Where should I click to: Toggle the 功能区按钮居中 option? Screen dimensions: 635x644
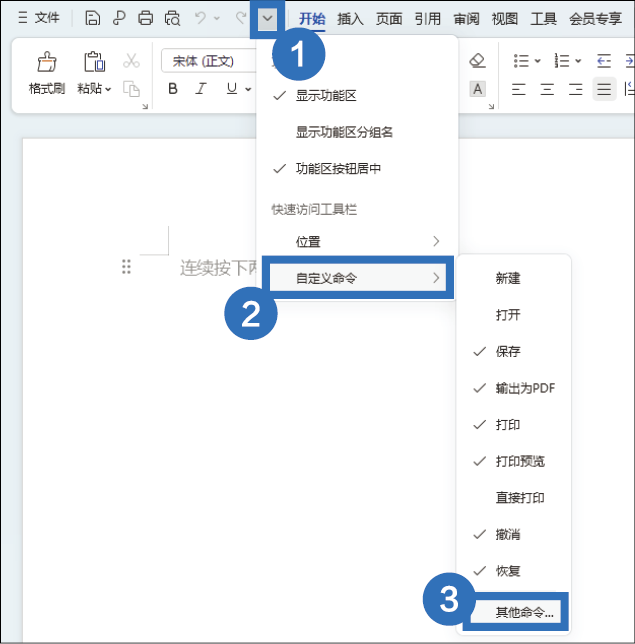[x=337, y=169]
